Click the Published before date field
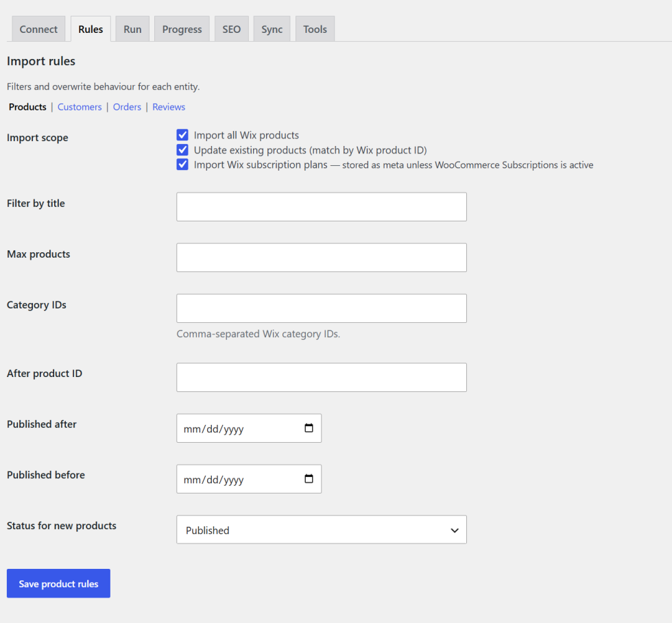 pos(249,478)
